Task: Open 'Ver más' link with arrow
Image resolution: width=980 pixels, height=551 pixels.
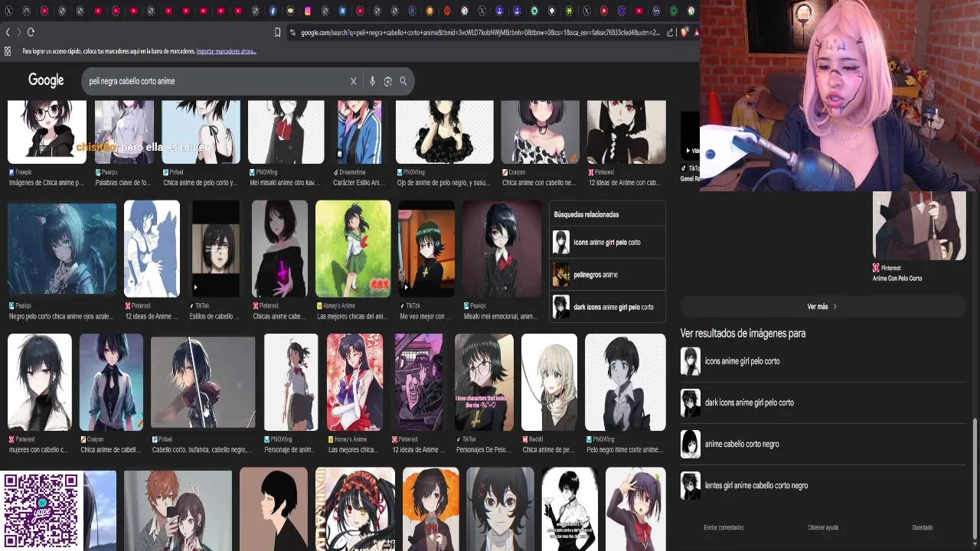Action: [822, 307]
